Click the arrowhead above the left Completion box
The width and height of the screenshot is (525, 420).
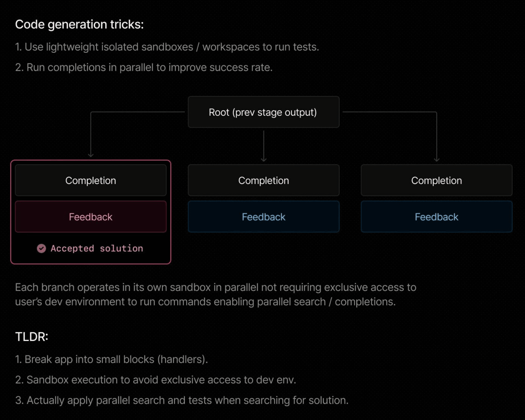point(91,155)
